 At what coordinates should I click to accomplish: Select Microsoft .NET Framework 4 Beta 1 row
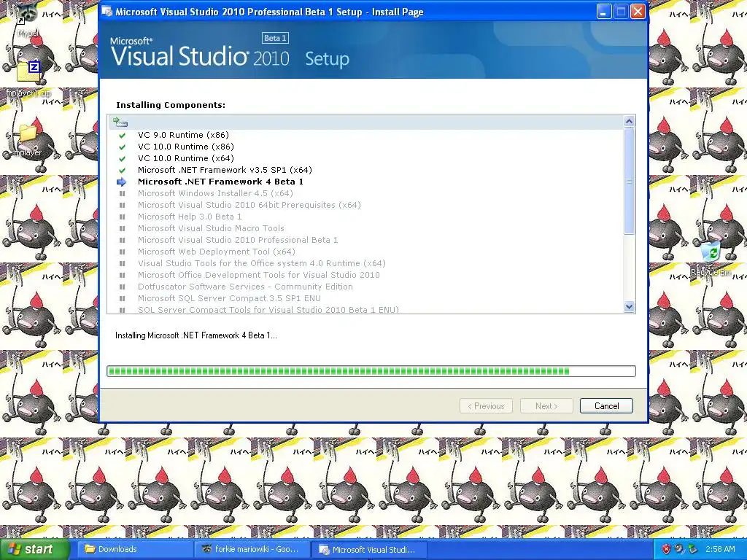220,182
